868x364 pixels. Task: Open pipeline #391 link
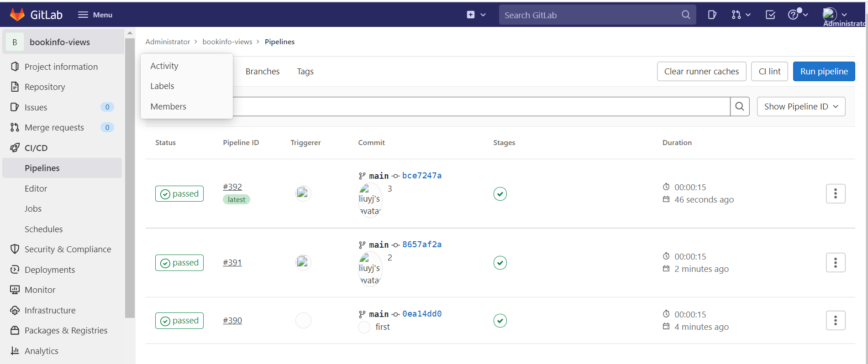pos(232,262)
